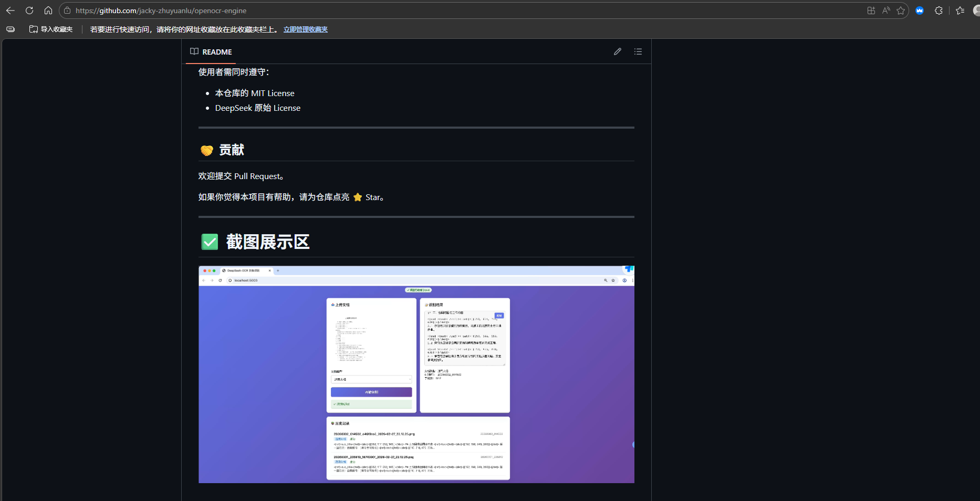This screenshot has height=501, width=980.
Task: Edit the README with the pencil icon
Action: pyautogui.click(x=618, y=51)
